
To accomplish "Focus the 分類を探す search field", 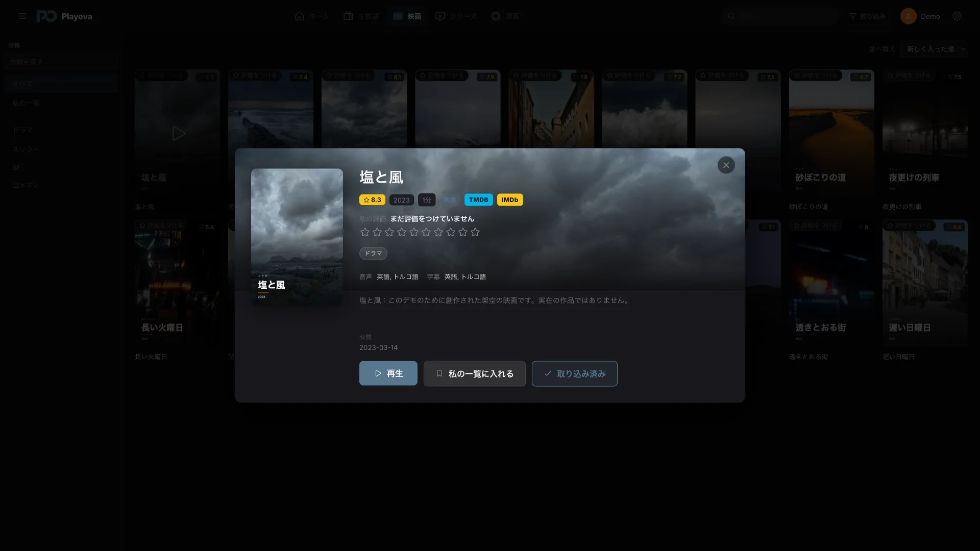I will (61, 62).
